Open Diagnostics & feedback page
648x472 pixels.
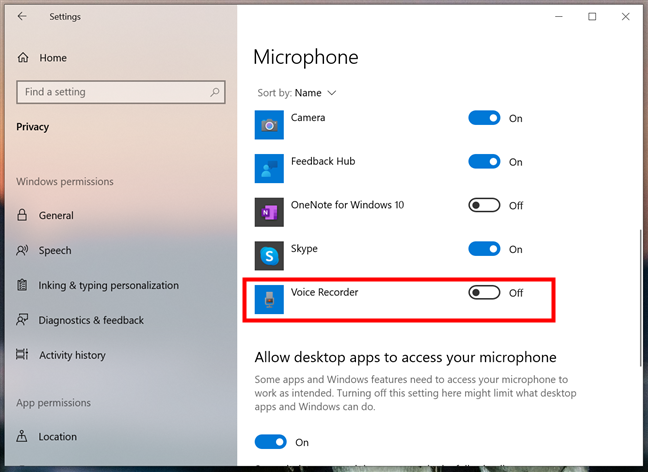91,320
